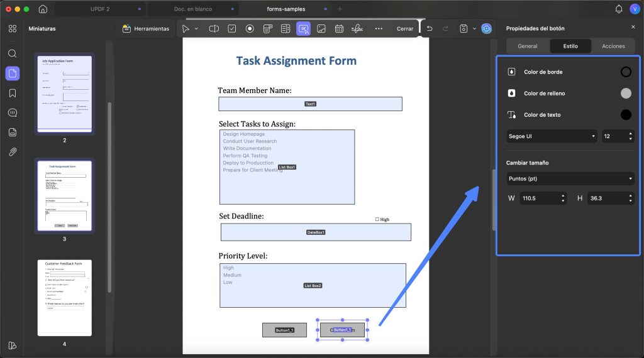Open the attachments paperclip panel
Viewport: 644px width, 358px height.
13,152
